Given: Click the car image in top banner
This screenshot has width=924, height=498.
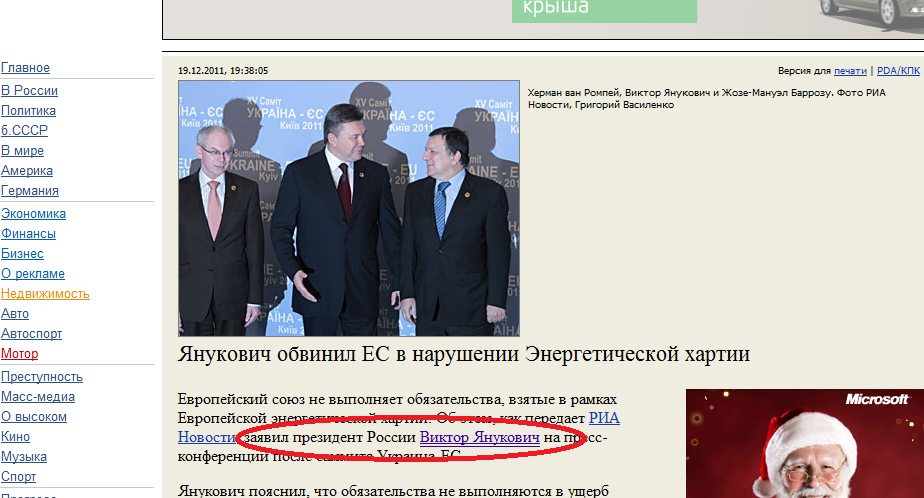Looking at the screenshot, I should pos(871,15).
